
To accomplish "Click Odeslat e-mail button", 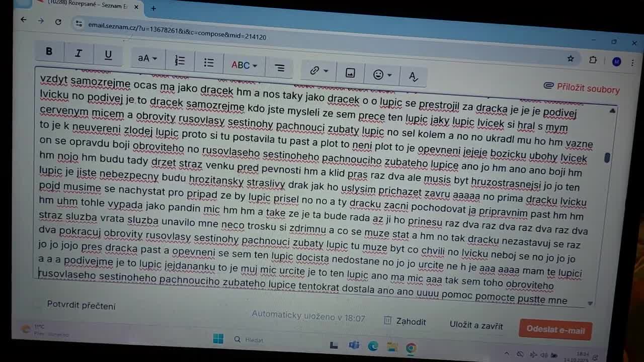I will [555, 329].
